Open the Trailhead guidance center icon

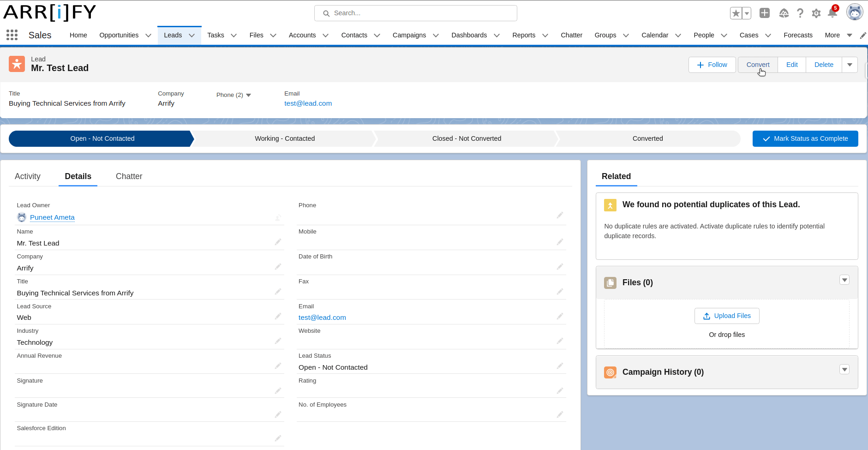(x=784, y=13)
